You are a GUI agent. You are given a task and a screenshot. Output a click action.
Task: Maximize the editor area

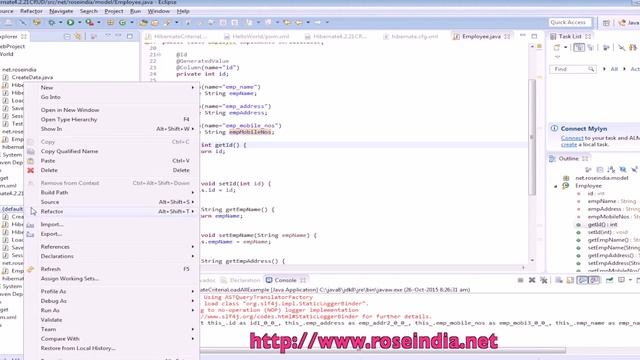click(534, 36)
